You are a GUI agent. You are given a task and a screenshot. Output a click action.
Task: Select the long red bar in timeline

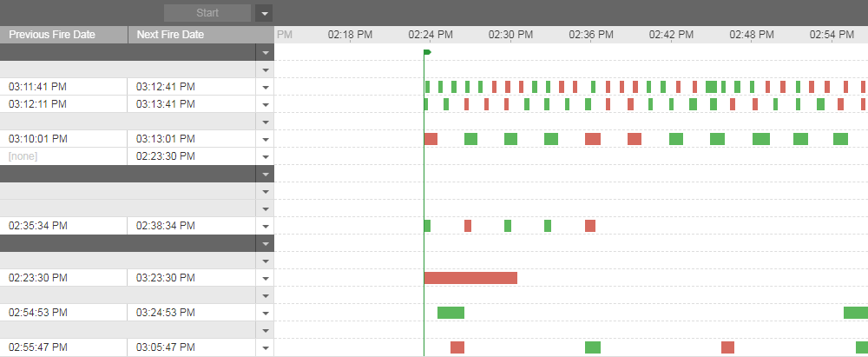click(470, 278)
